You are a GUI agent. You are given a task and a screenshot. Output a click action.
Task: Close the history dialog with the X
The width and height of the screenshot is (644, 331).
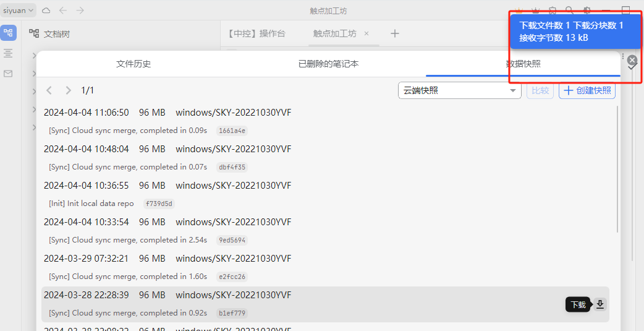[632, 61]
